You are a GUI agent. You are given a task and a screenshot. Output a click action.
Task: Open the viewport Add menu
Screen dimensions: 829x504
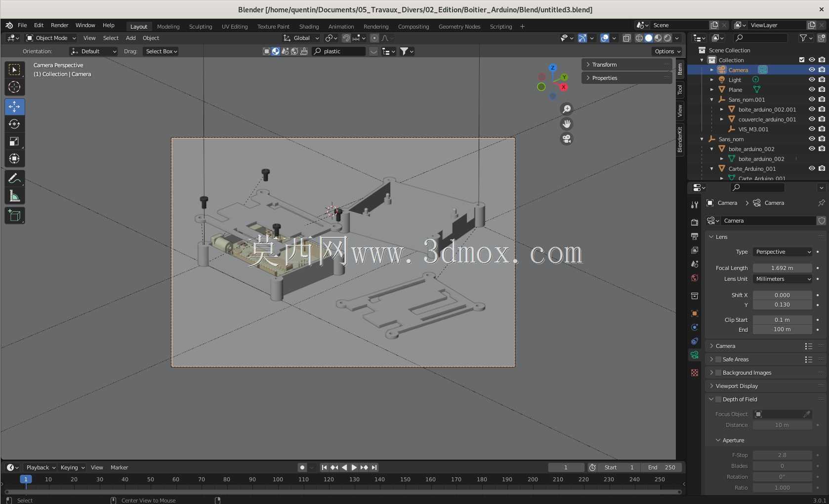(x=130, y=38)
